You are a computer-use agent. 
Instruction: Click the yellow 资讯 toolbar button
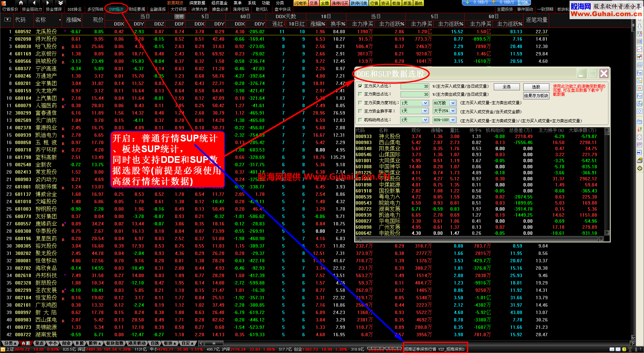pos(385,3)
